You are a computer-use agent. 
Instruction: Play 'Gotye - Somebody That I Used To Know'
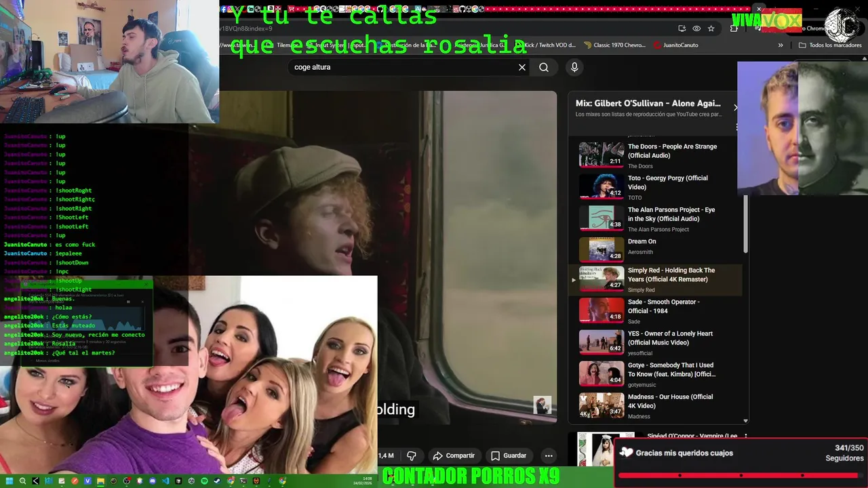coord(671,369)
